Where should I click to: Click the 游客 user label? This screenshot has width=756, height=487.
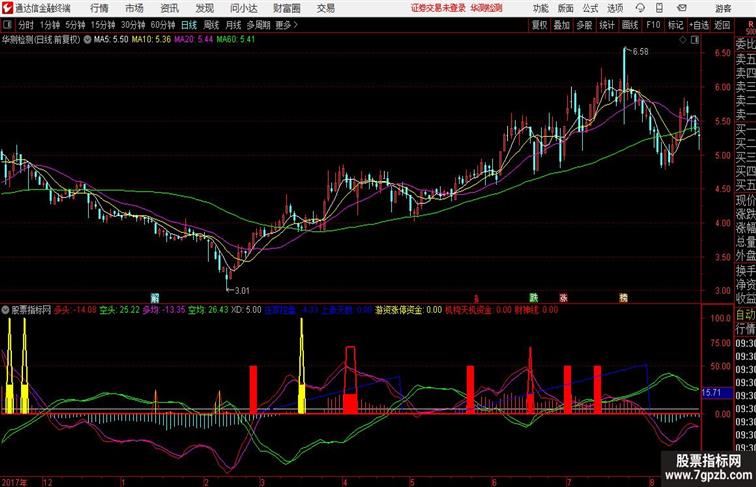723,8
